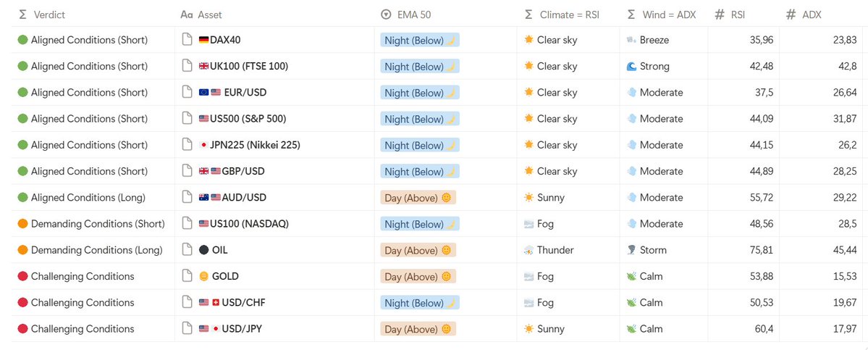Viewport: 868px width, 350px height.
Task: Select RSI value 75,81 in the OIL row
Action: pos(761,250)
